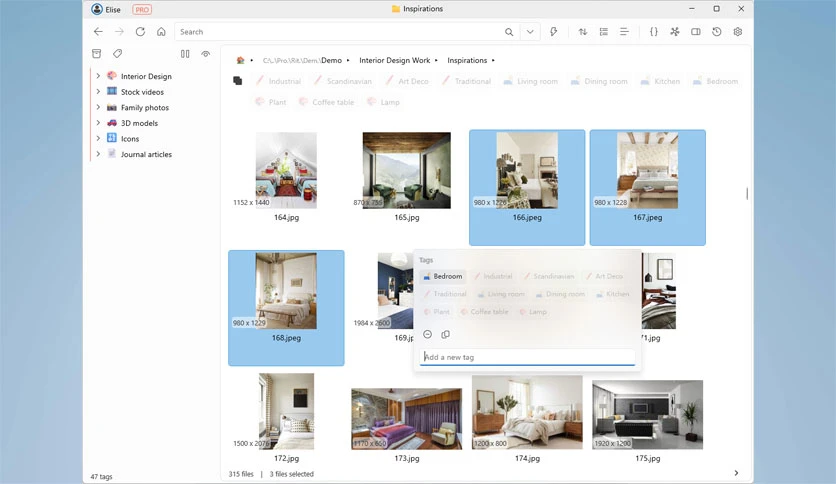
Task: Click the snowflake-shaped toolbar icon
Action: pos(675,32)
